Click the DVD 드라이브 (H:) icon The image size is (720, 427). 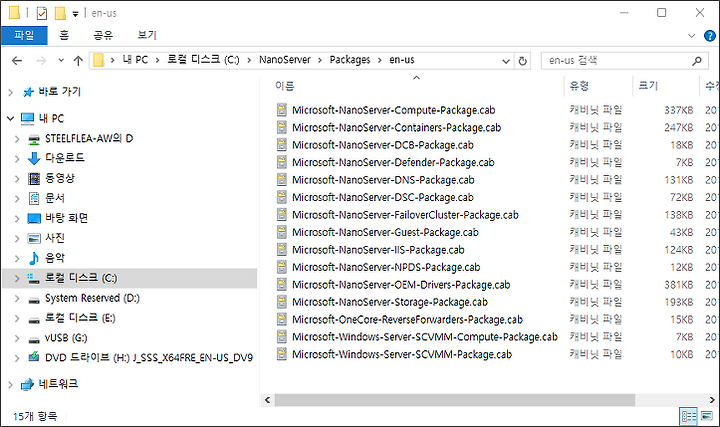(x=34, y=357)
